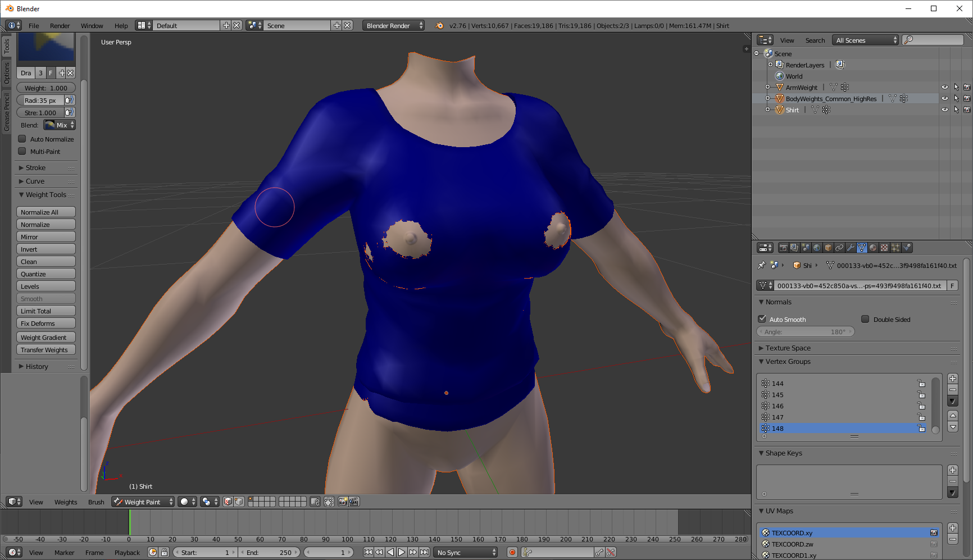The width and height of the screenshot is (973, 560).
Task: Open the Physics properties tab
Action: click(x=907, y=248)
